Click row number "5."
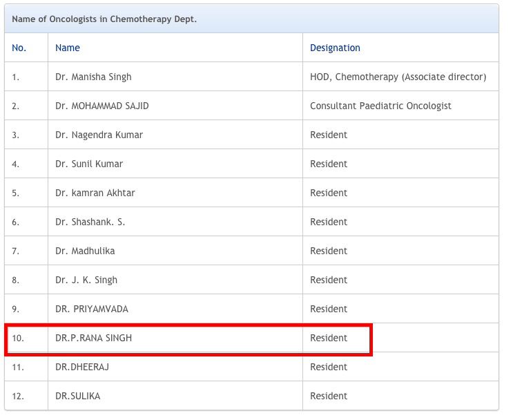The height and width of the screenshot is (420, 513). pyautogui.click(x=15, y=193)
